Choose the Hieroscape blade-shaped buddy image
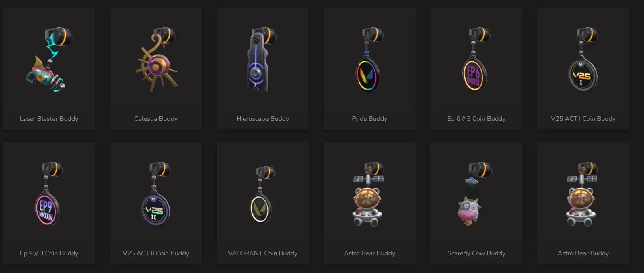 (262, 59)
